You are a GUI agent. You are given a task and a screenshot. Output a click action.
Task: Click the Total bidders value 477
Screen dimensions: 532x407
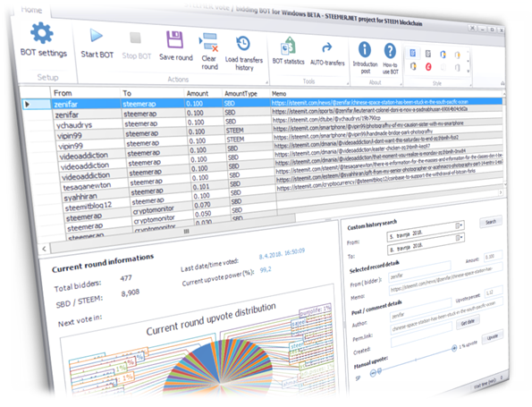tap(126, 278)
